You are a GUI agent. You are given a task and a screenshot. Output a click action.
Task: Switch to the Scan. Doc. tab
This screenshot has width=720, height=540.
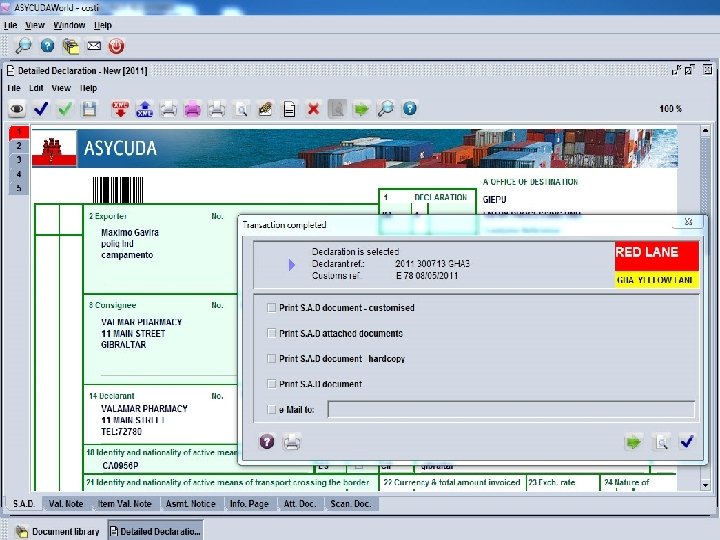pyautogui.click(x=351, y=504)
